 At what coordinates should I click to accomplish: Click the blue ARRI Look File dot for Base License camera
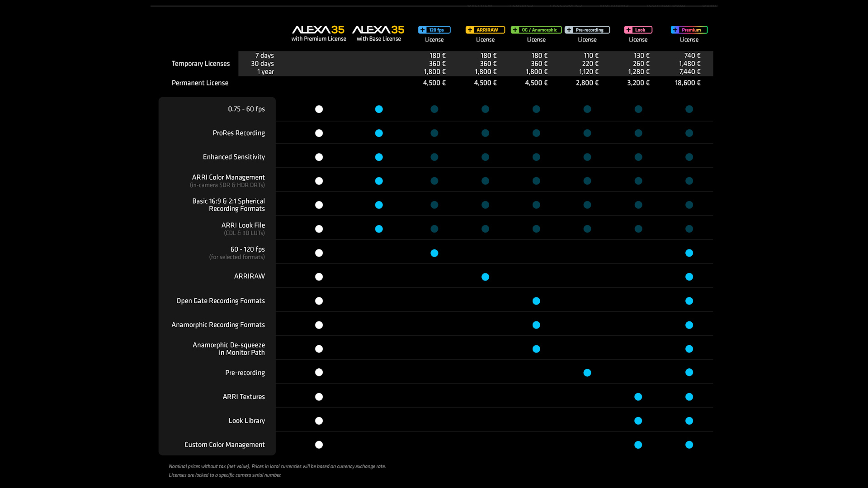tap(379, 229)
